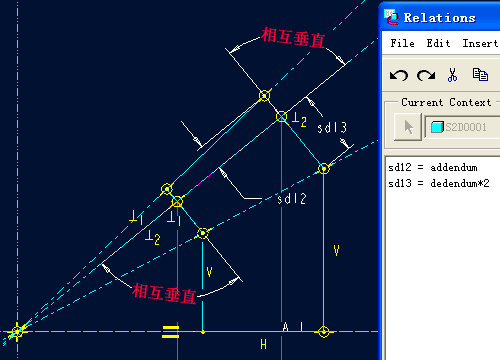
Task: Open the Insert menu
Action: (480, 43)
